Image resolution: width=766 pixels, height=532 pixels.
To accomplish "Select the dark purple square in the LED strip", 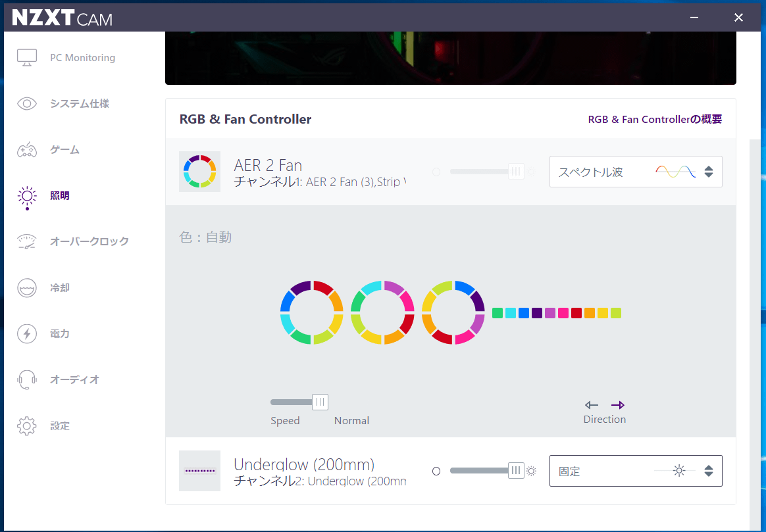I will tap(537, 313).
